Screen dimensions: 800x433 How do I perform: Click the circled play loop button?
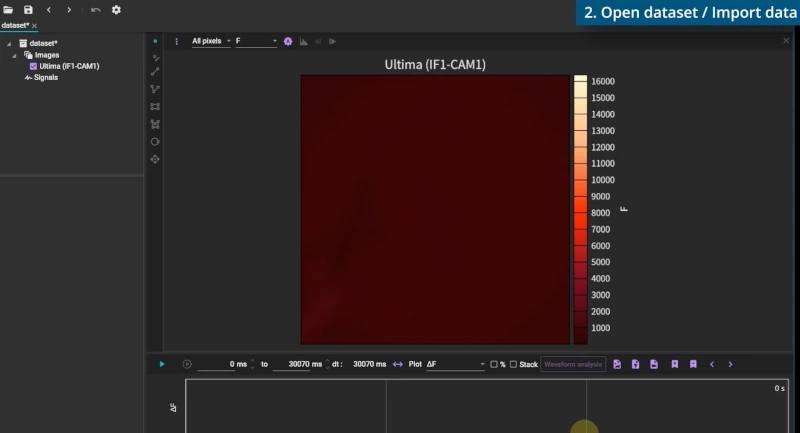(x=187, y=364)
